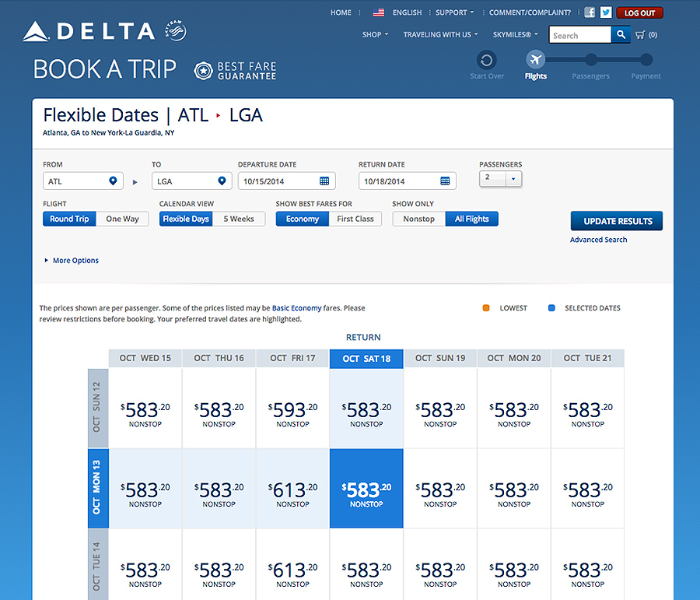Screen dimensions: 700x600
Task: Select One Way flight option
Action: click(x=122, y=219)
